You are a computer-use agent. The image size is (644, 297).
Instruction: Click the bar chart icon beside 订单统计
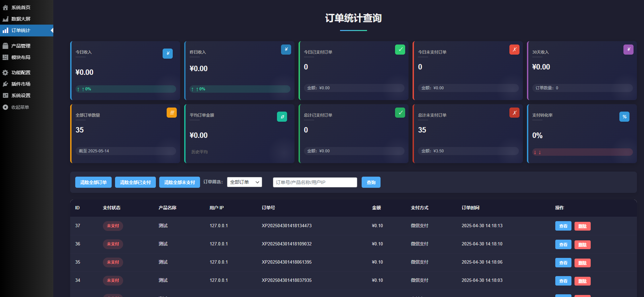[5, 30]
